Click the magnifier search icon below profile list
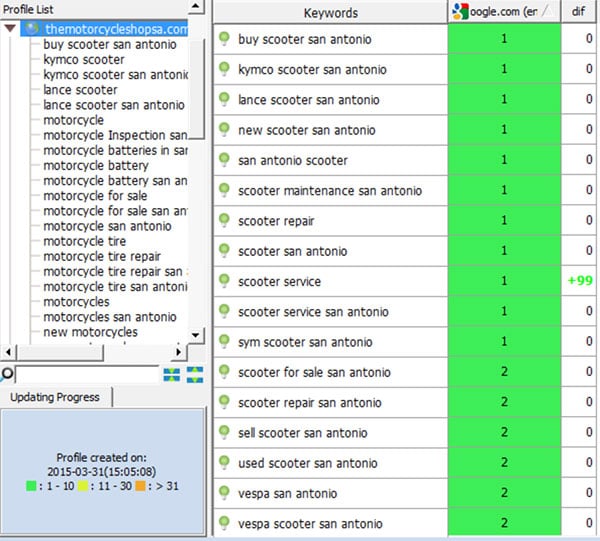Viewport: 600px width, 541px height. tap(7, 373)
